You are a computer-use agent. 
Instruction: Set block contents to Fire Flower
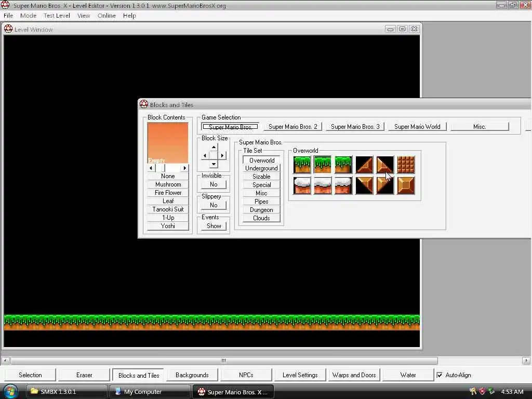168,193
